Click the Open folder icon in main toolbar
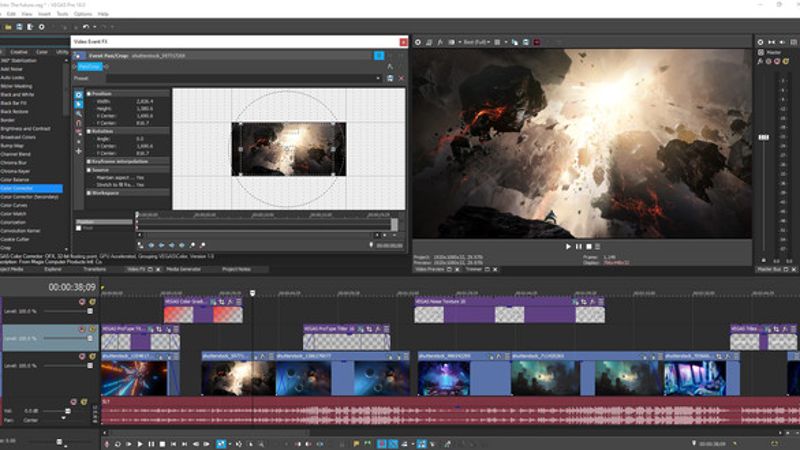This screenshot has height=450, width=800. (8, 27)
